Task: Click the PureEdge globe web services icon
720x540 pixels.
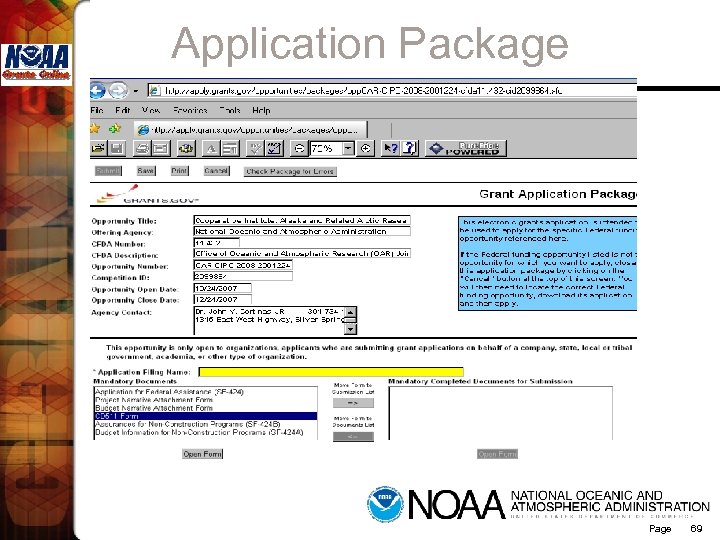Action: click(186, 148)
